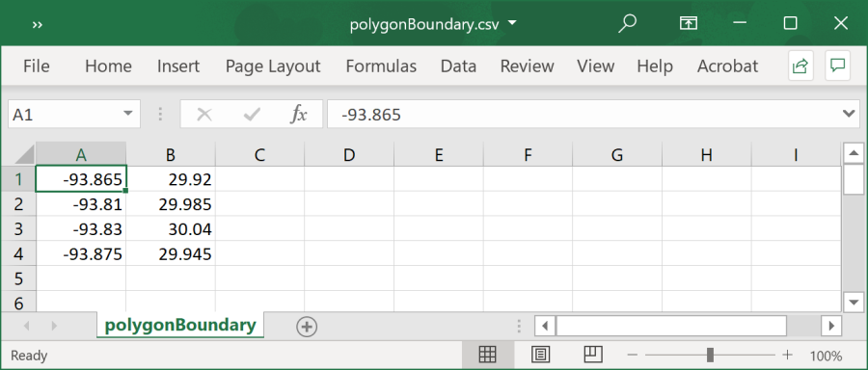Open the polygonBoundary.csv title dropdown
The height and width of the screenshot is (370, 868).
[513, 23]
